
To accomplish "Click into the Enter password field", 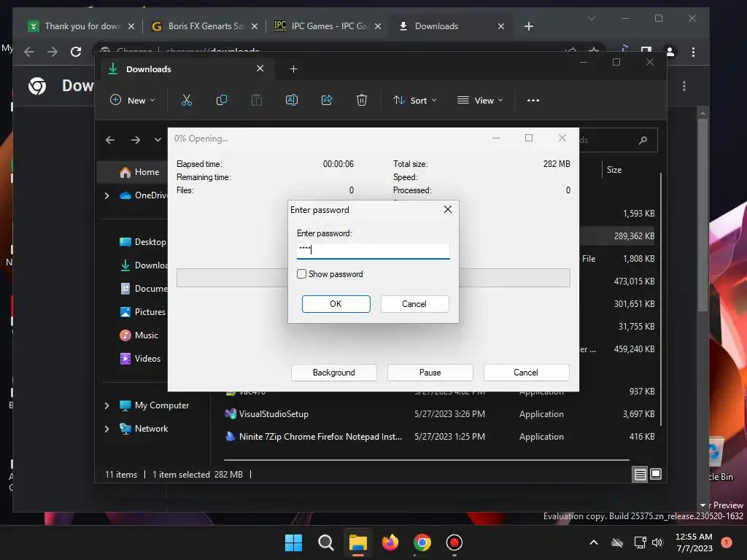I will [x=373, y=250].
